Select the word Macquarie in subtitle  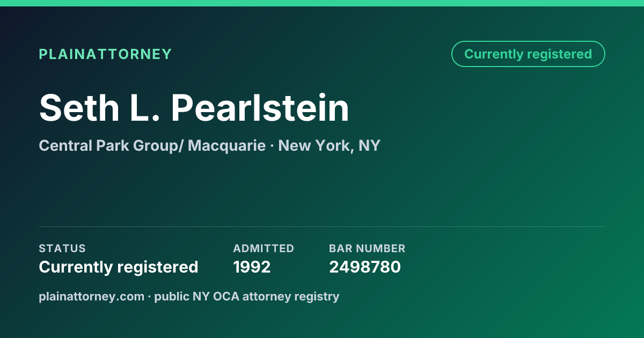[x=227, y=145]
